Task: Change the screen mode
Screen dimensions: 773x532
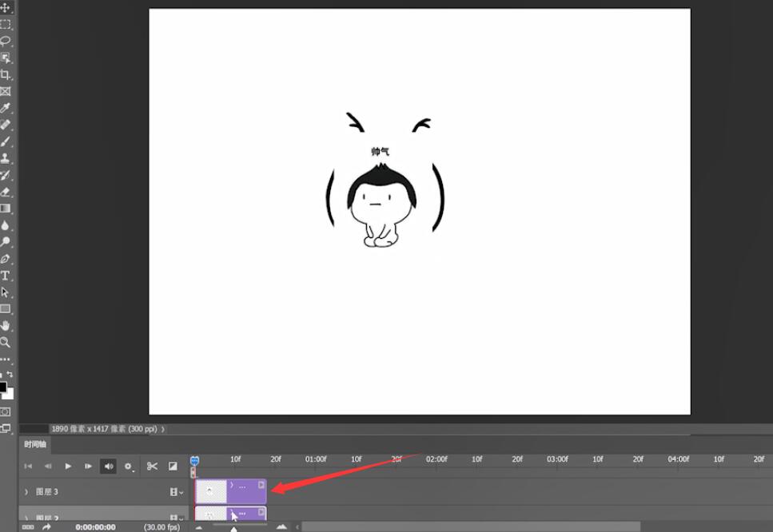Action: tap(6, 428)
